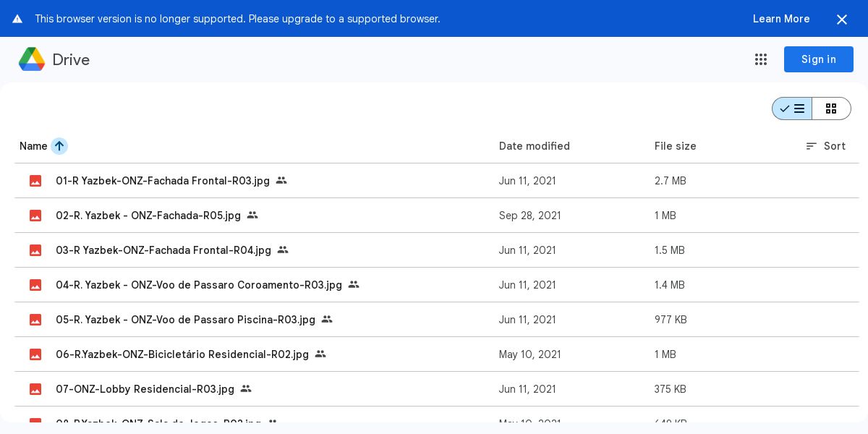Switch to list layout view

click(792, 109)
